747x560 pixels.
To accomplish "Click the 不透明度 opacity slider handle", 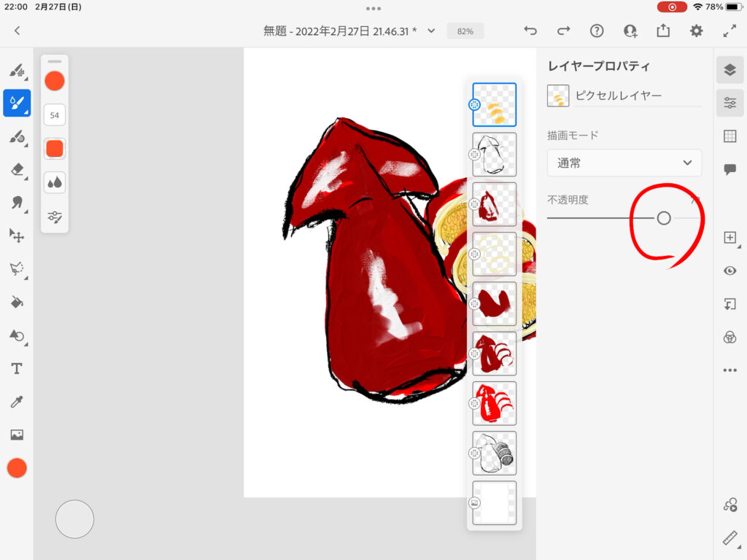I will [663, 218].
